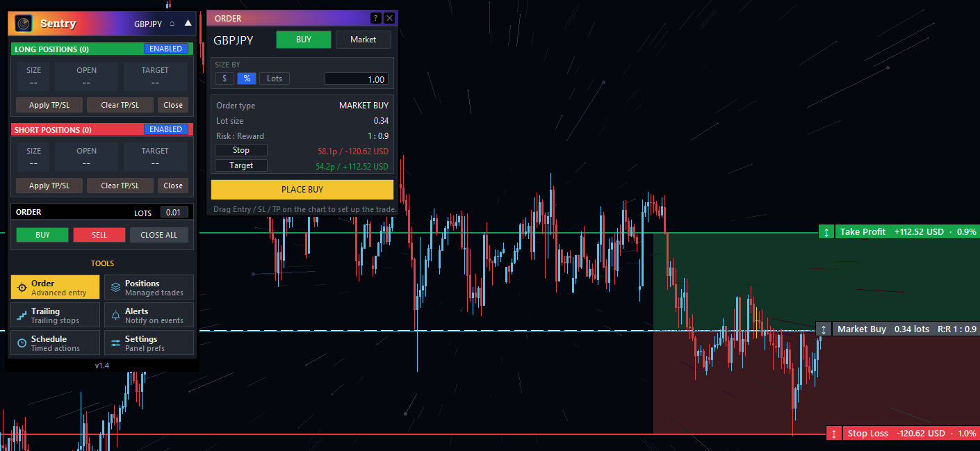Screen dimensions: 980x451
Task: Open help with the question mark icon
Action: tap(375, 19)
